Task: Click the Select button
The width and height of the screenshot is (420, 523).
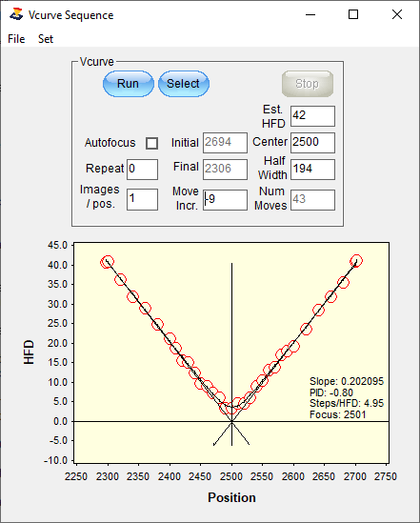Action: (x=184, y=84)
